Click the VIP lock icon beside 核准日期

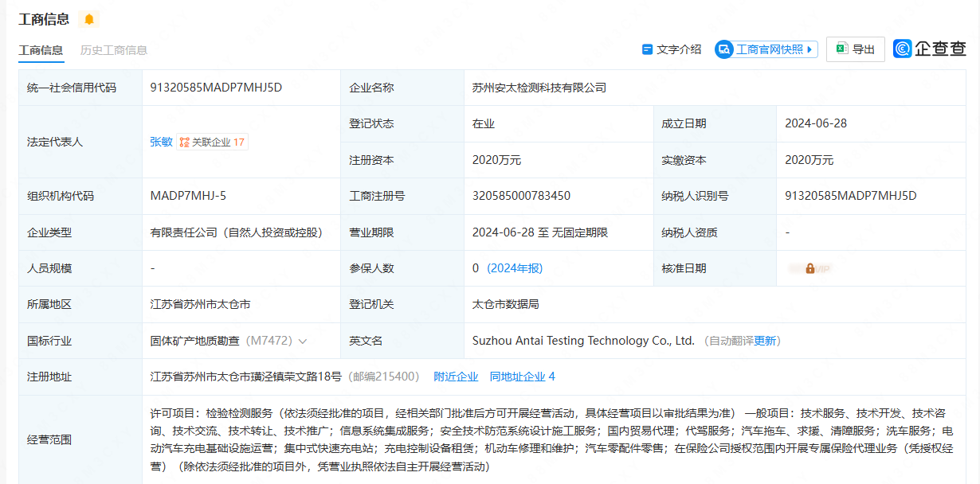tap(809, 269)
